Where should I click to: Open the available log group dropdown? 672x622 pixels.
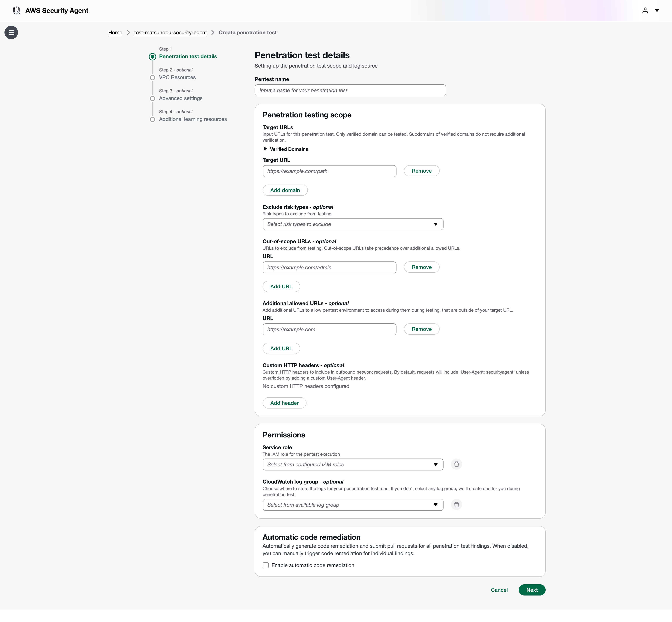[352, 505]
